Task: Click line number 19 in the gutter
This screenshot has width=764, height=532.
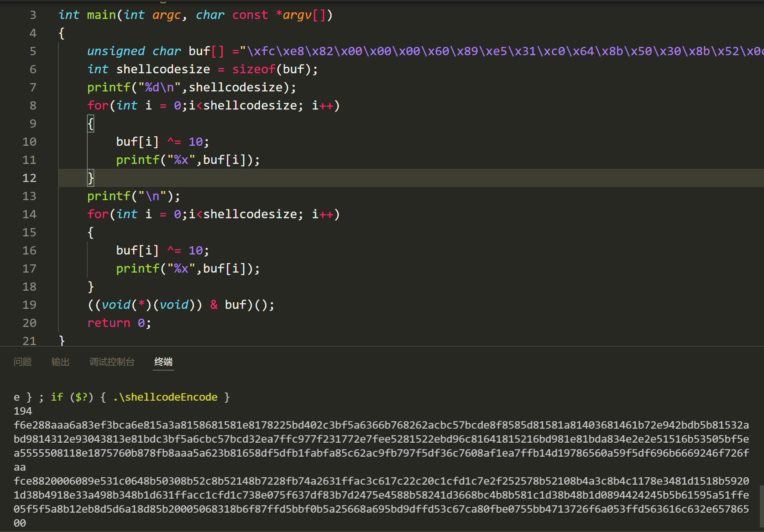Action: click(x=29, y=305)
